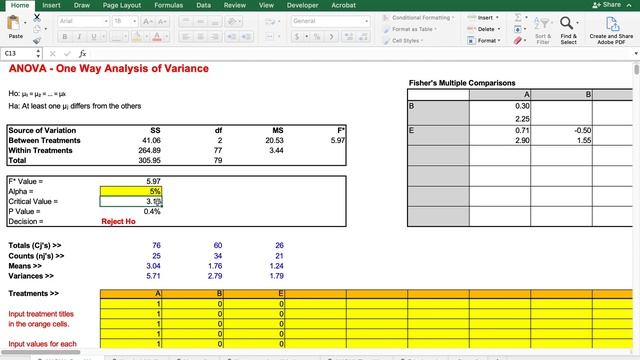Open the Format cells dropdown
Image resolution: width=640 pixels, height=360 pixels.
483,40
